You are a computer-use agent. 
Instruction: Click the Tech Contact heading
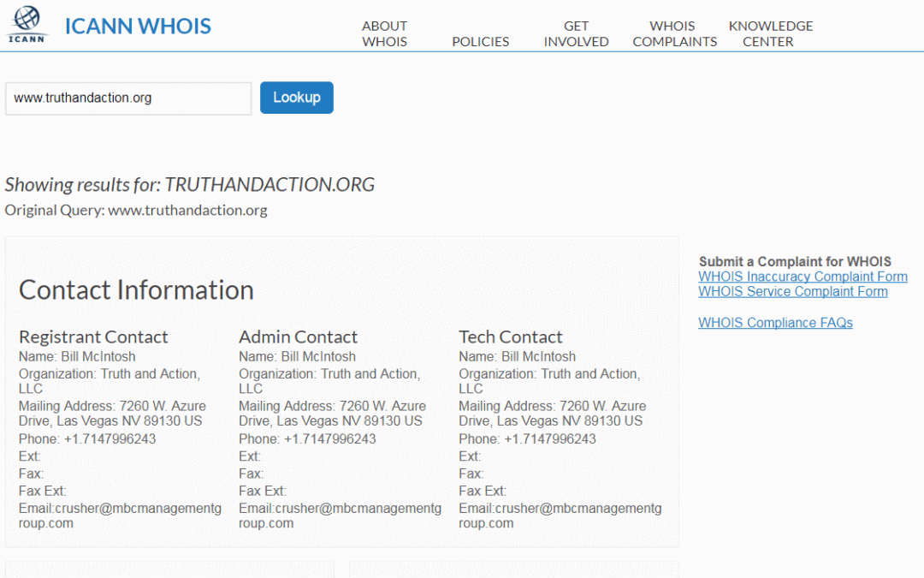(510, 337)
